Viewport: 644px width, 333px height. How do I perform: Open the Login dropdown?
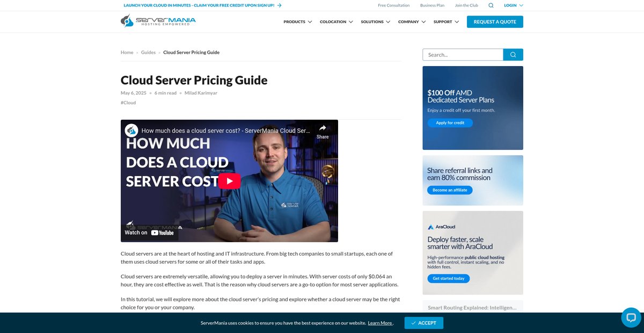click(514, 5)
